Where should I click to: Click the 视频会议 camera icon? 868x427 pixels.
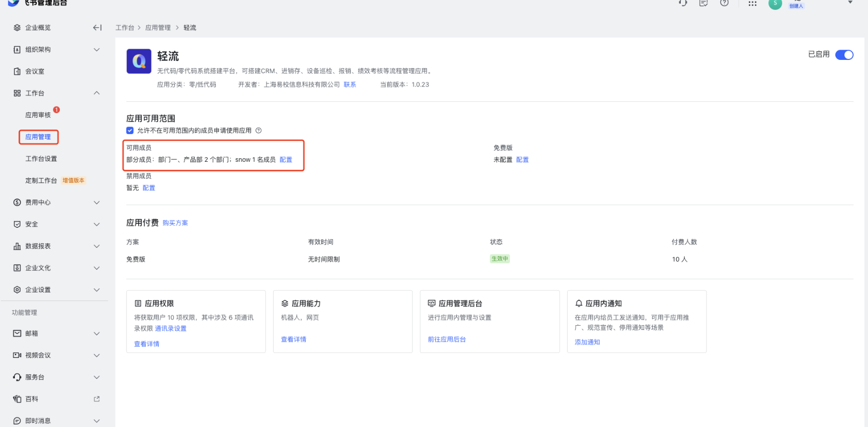click(x=17, y=355)
